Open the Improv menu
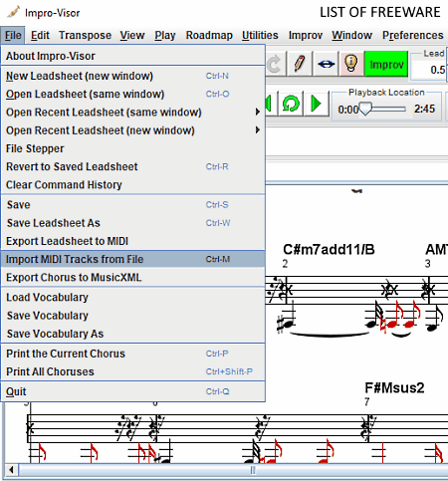 coord(306,35)
